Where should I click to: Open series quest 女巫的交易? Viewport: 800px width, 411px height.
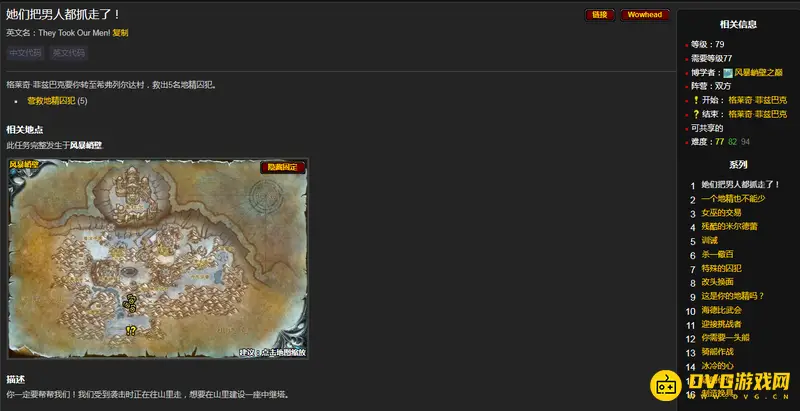721,213
